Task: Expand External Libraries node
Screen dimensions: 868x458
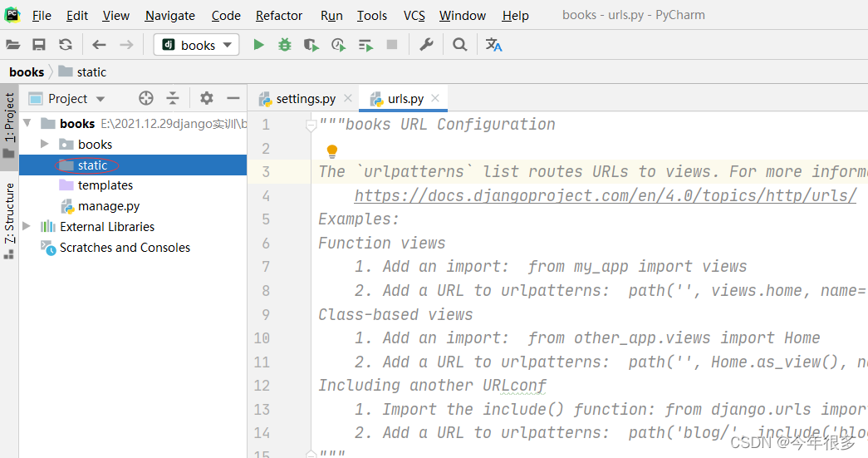Action: pyautogui.click(x=26, y=226)
